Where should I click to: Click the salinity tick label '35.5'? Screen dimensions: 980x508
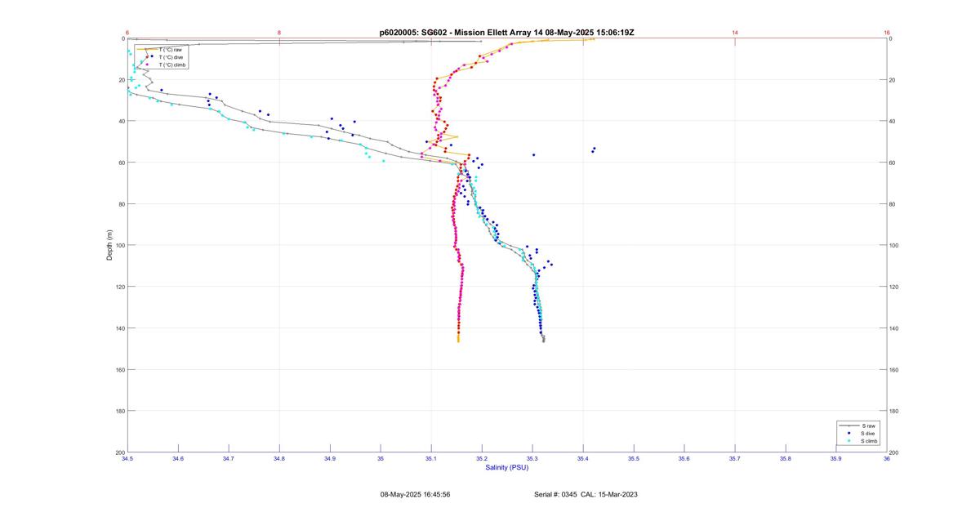coord(634,459)
